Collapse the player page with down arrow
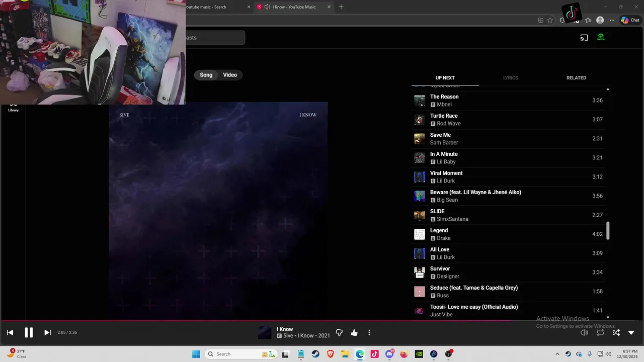The height and width of the screenshot is (362, 644). (631, 332)
